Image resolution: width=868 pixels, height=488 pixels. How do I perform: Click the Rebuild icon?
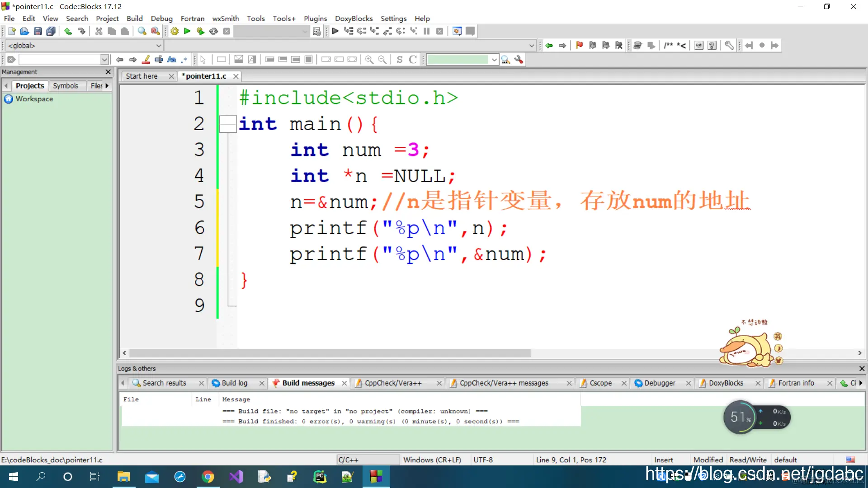[213, 31]
